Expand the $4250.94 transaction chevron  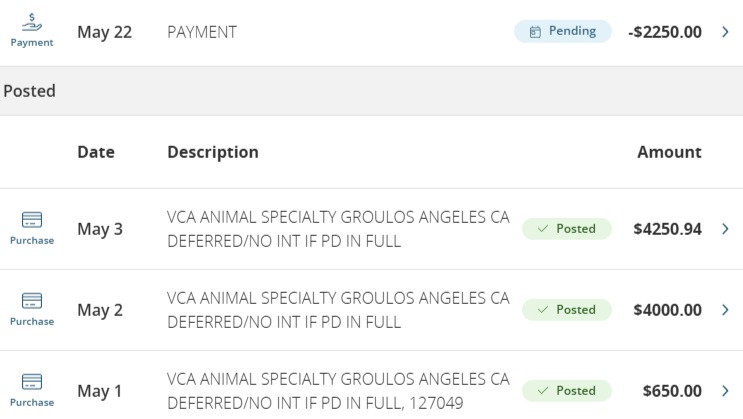point(725,229)
